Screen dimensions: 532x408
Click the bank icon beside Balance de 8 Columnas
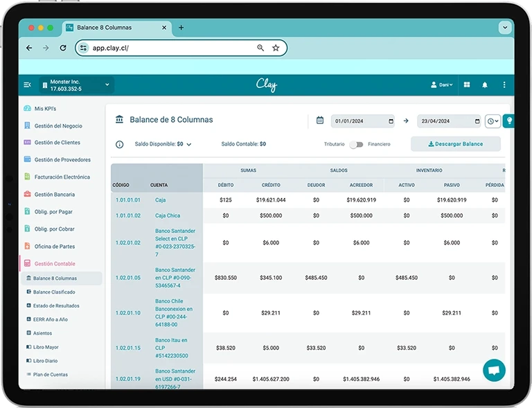(x=119, y=119)
